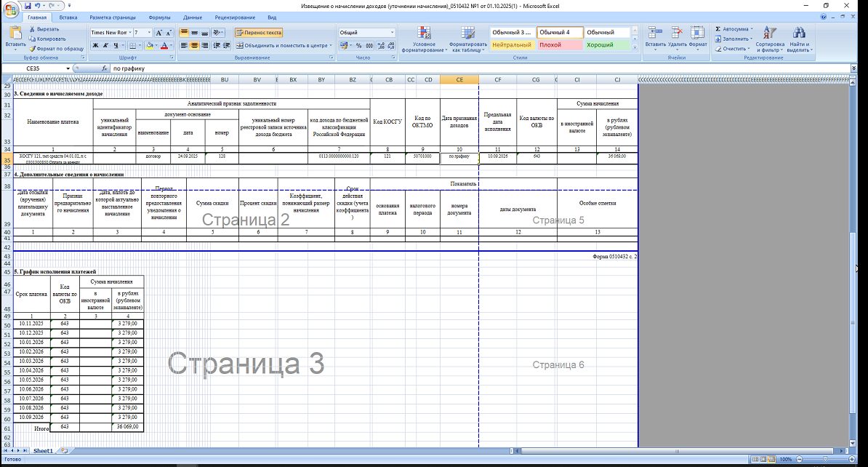Toggle italic formatting (К)
The width and height of the screenshot is (868, 467).
click(105, 45)
